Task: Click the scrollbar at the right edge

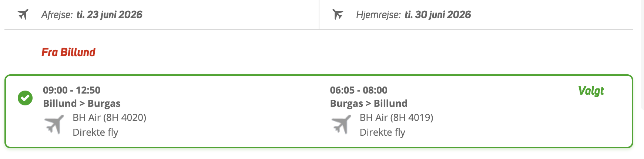Action: (x=642, y=55)
